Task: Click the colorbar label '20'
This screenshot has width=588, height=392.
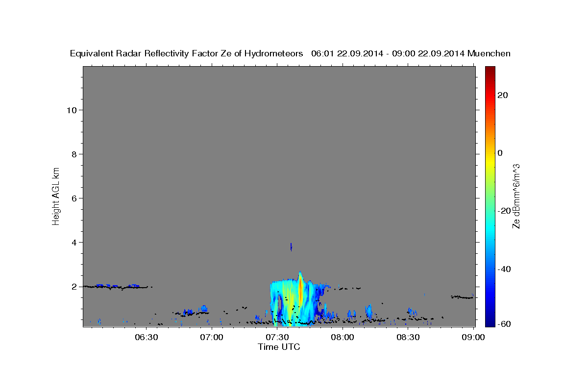Action: click(502, 95)
